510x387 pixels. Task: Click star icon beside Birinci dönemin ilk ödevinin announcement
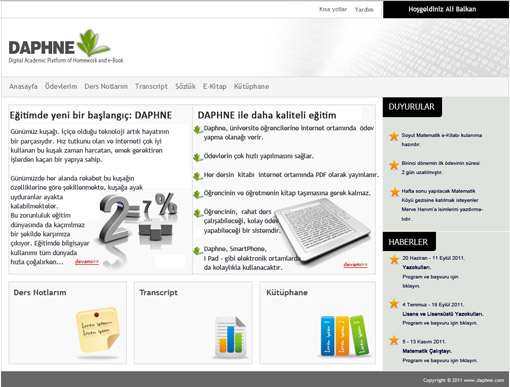(394, 165)
